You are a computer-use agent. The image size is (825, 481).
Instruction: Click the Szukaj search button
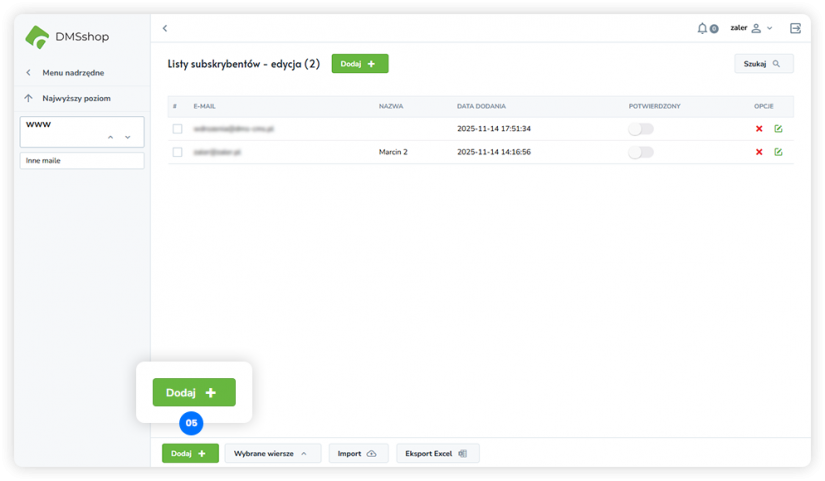(763, 63)
